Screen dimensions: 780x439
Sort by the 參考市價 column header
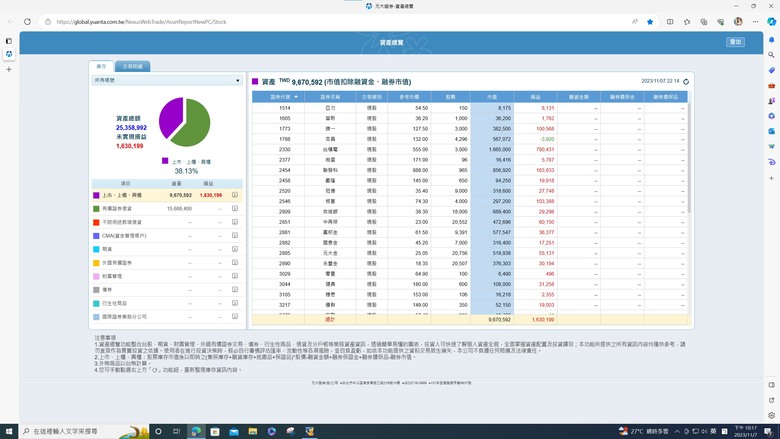click(x=409, y=96)
